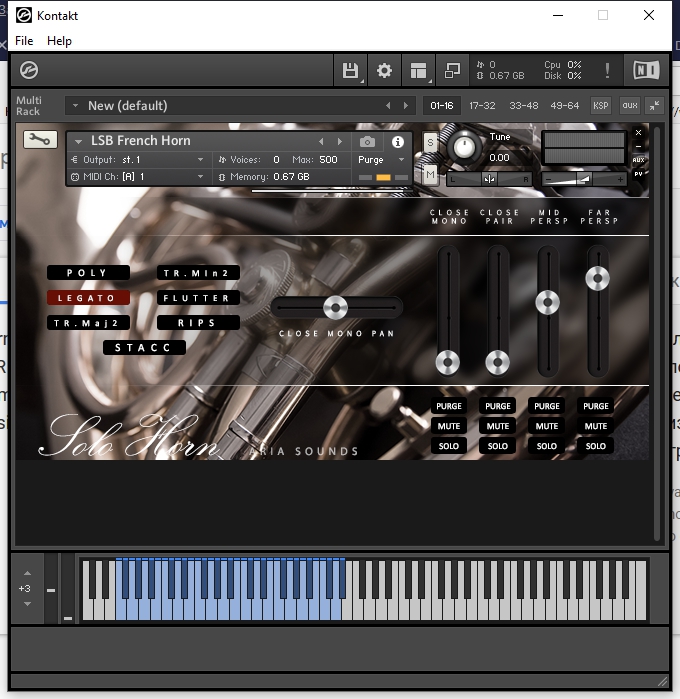
Task: Switch to rack page 01-16
Action: (x=441, y=106)
